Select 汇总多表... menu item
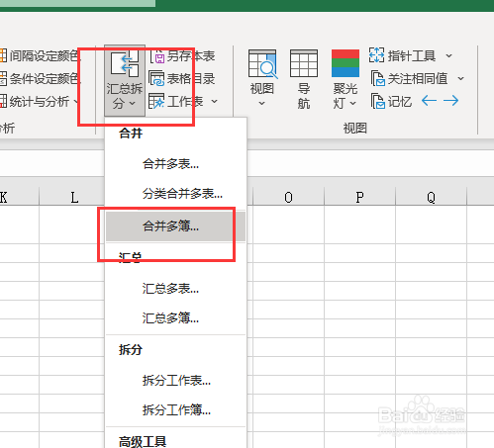494x448 pixels. pyautogui.click(x=175, y=289)
